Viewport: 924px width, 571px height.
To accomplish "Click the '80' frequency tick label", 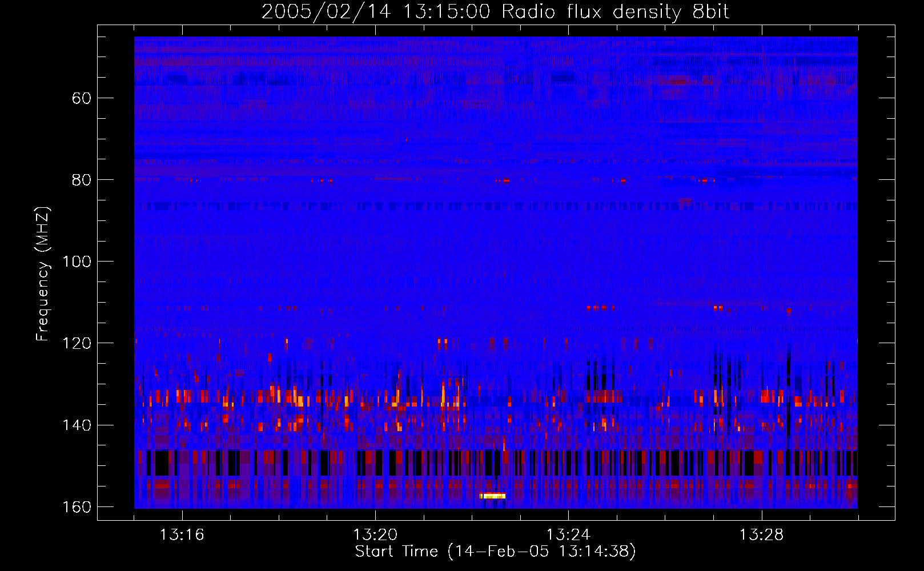I will 82,180.
